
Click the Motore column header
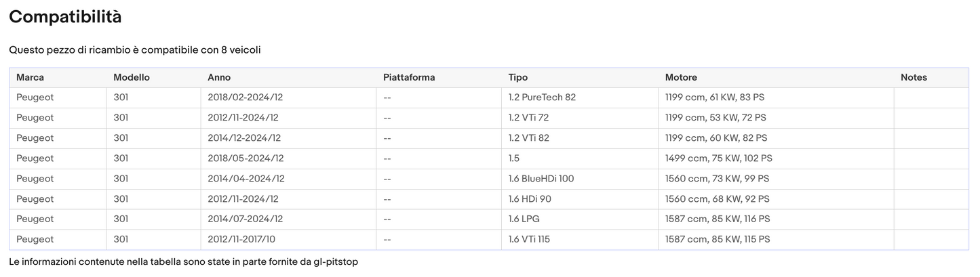click(x=681, y=77)
